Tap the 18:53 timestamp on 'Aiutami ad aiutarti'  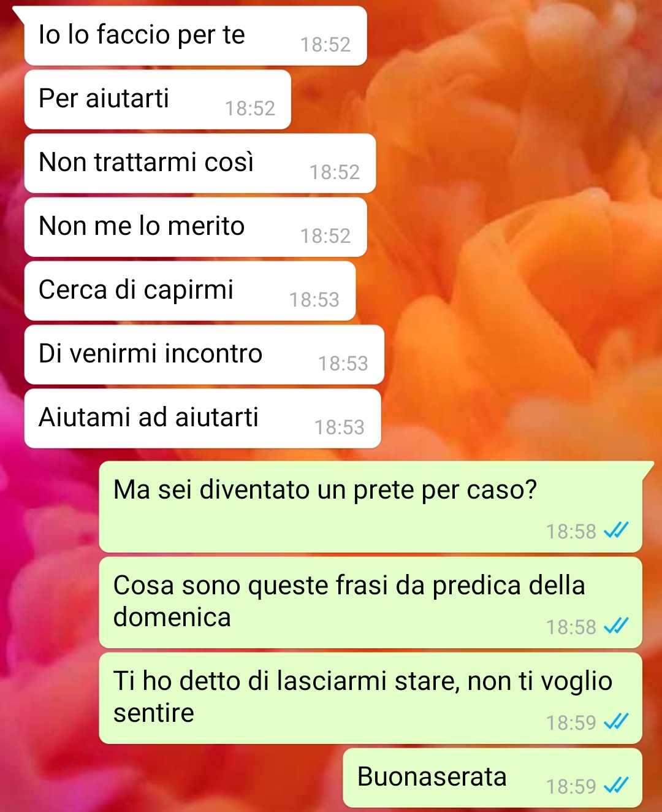coord(340,427)
